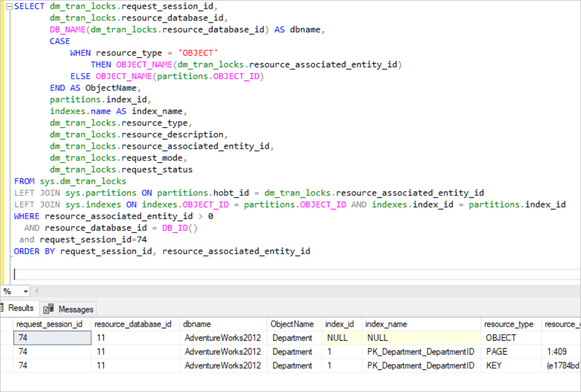The image size is (581, 392).
Task: Click the horizontal scrollbar left arrow
Action: coord(36,290)
